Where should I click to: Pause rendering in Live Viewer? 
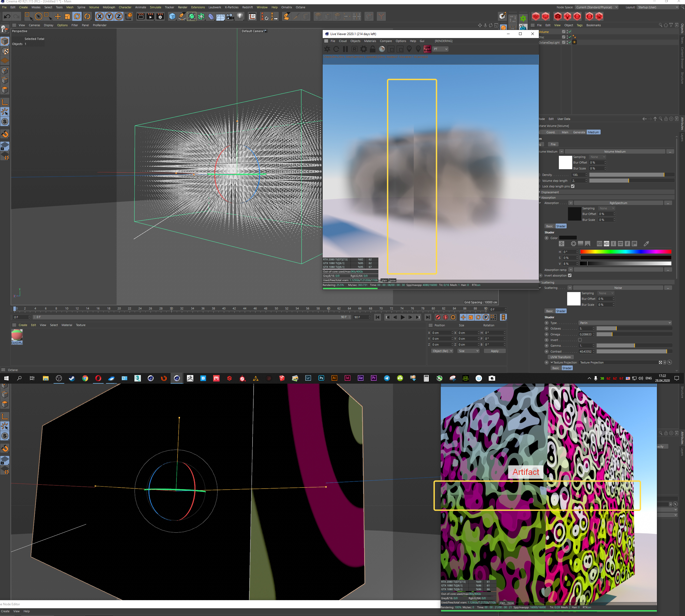345,49
